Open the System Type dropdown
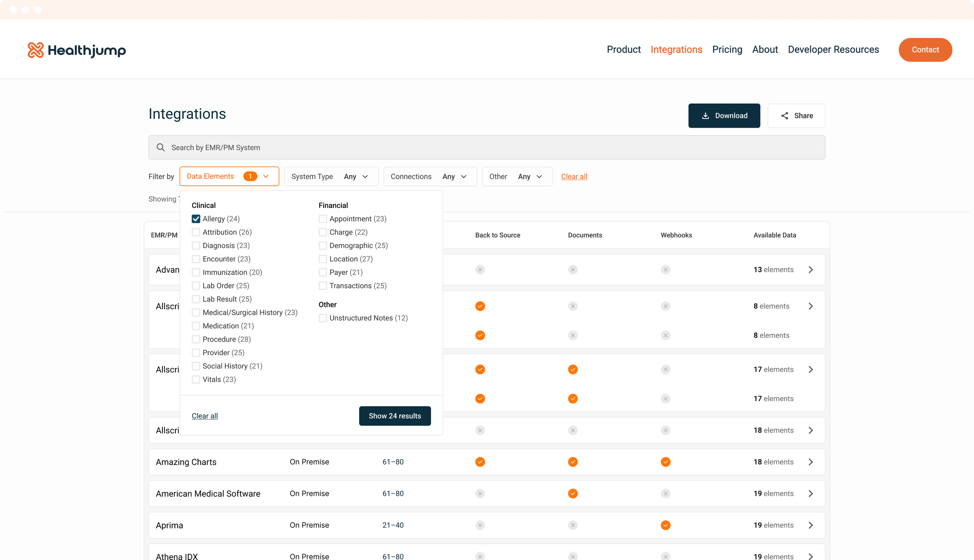The height and width of the screenshot is (560, 974). coord(331,176)
